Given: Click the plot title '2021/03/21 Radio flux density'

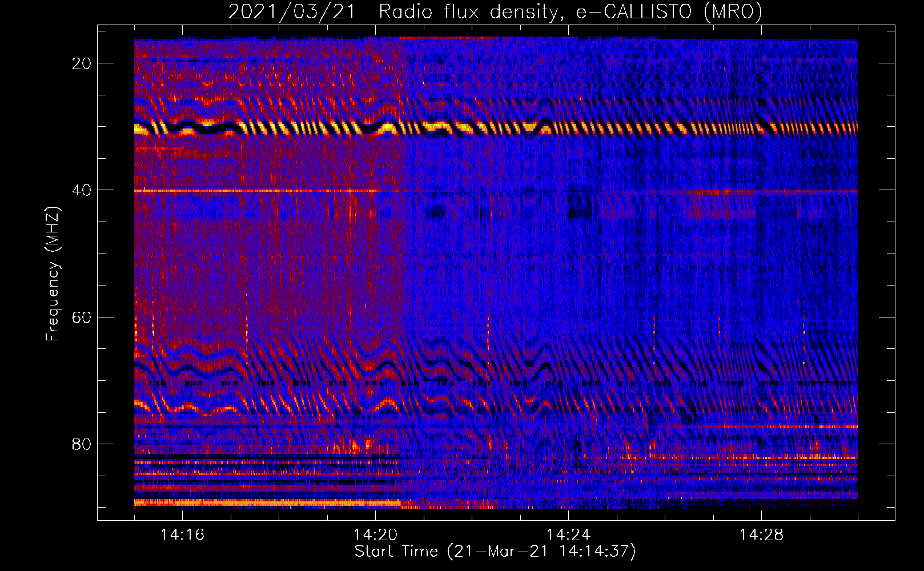Looking at the screenshot, I should tap(495, 12).
